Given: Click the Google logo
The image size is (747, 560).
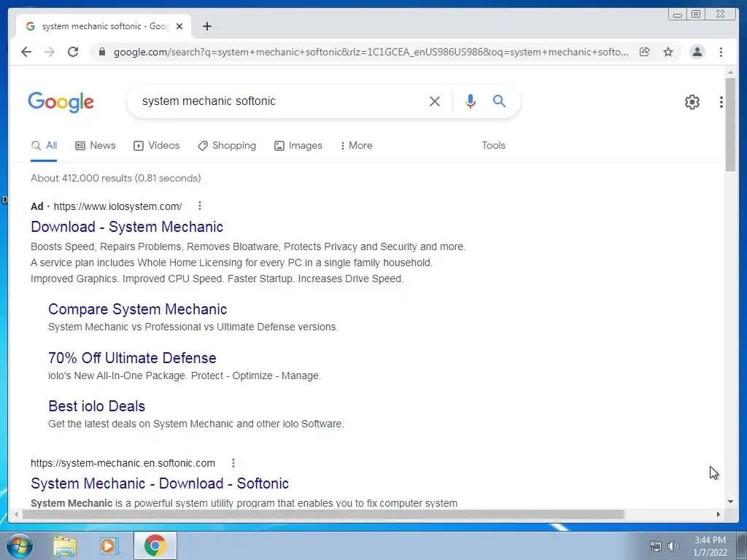Looking at the screenshot, I should tap(61, 102).
